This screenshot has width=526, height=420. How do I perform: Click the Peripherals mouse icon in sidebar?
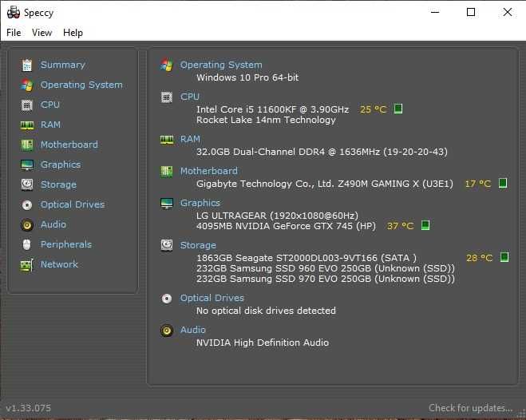[27, 244]
